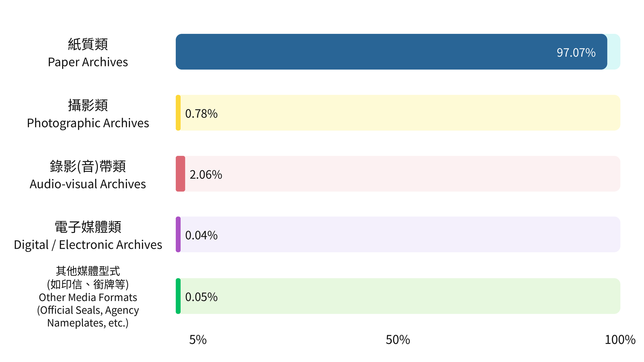Click the green Other Media bar segment
Screen dimensions: 644x362
(x=178, y=296)
